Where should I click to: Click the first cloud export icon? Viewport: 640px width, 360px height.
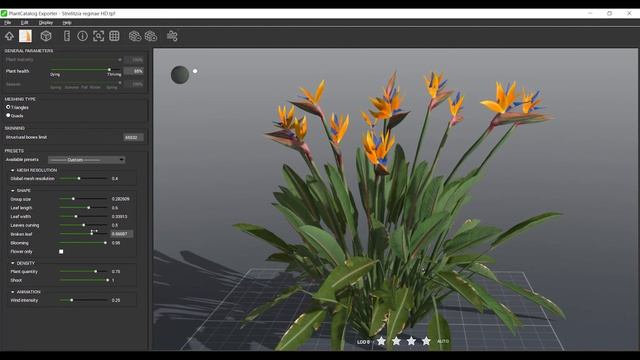(x=135, y=36)
